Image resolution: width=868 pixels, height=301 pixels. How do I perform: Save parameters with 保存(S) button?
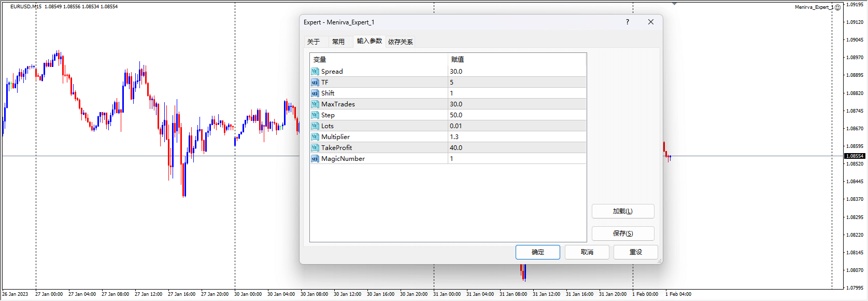tap(622, 234)
